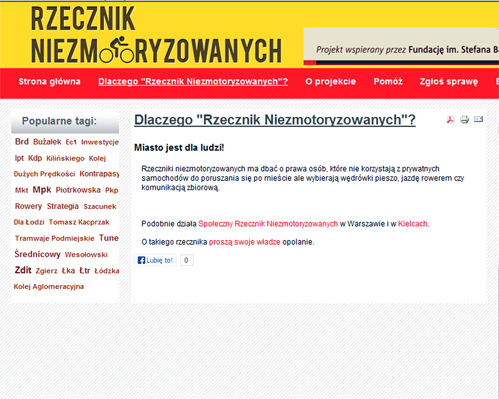Open the 'Mpk' tag

pyautogui.click(x=42, y=190)
